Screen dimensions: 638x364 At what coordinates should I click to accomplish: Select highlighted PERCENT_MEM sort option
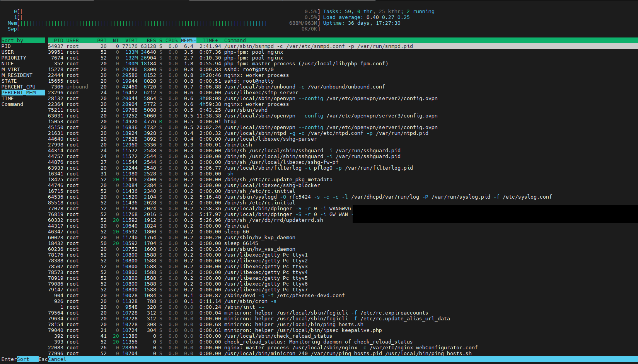[23, 93]
